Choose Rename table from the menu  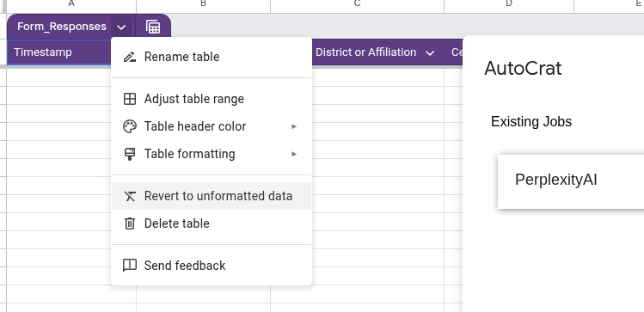(212, 57)
